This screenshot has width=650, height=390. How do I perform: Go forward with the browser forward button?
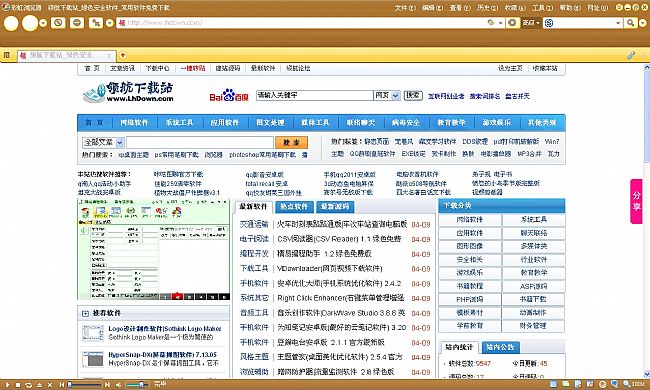[x=30, y=23]
